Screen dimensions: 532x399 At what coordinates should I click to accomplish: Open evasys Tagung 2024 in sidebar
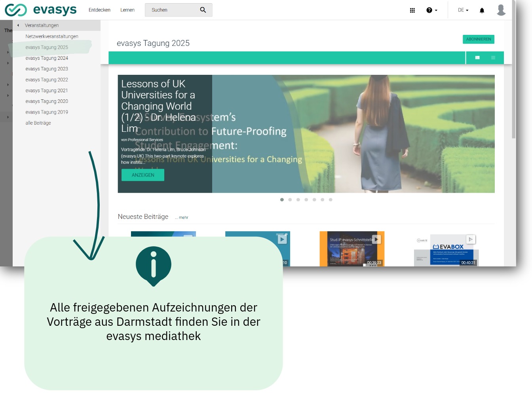[47, 58]
